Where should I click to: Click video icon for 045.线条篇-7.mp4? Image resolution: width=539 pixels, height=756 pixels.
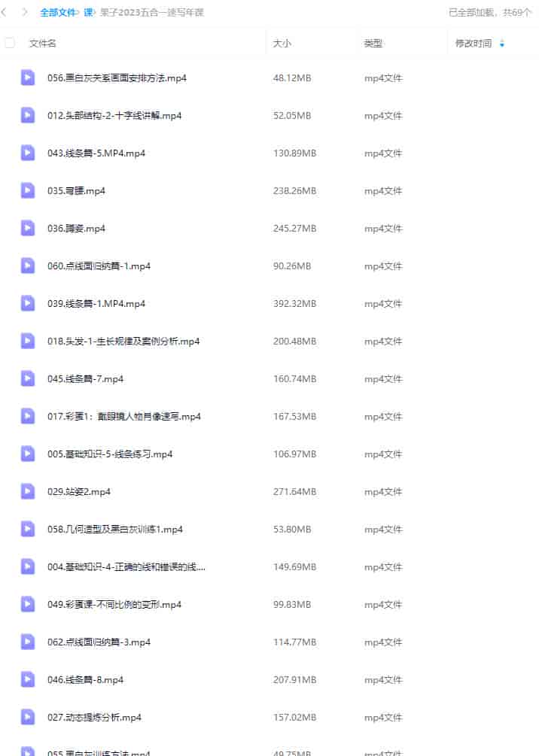(28, 378)
